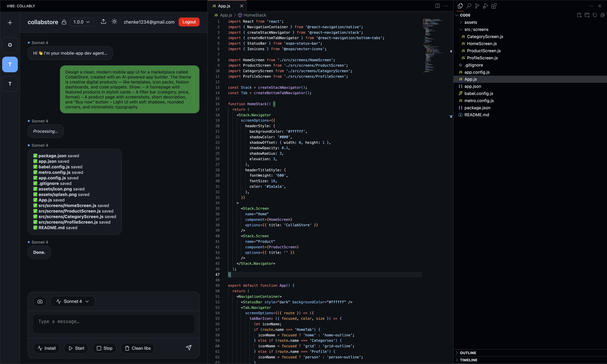Screen dimensions: 607x364
Task: Open the Sonnet 4 model selector
Action: pos(72,301)
